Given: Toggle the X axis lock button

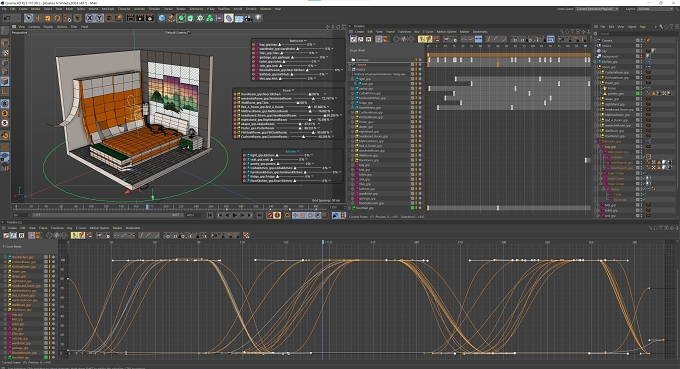Looking at the screenshot, I should point(89,18).
